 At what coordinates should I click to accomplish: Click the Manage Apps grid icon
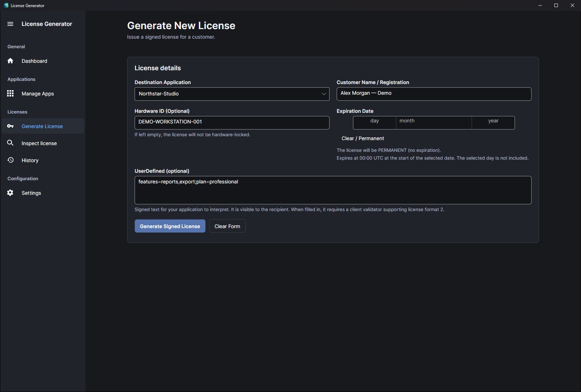[x=10, y=93]
